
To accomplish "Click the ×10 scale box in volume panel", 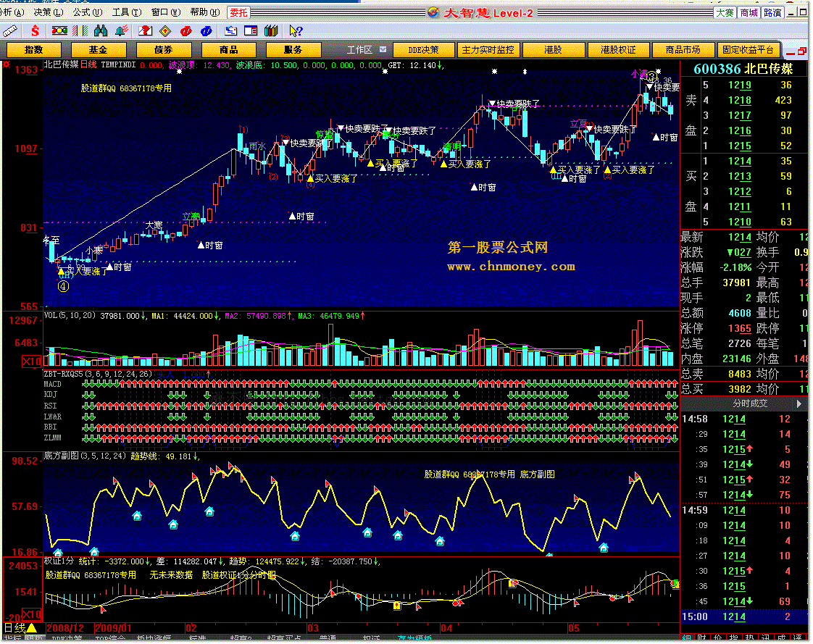I will pyautogui.click(x=31, y=361).
